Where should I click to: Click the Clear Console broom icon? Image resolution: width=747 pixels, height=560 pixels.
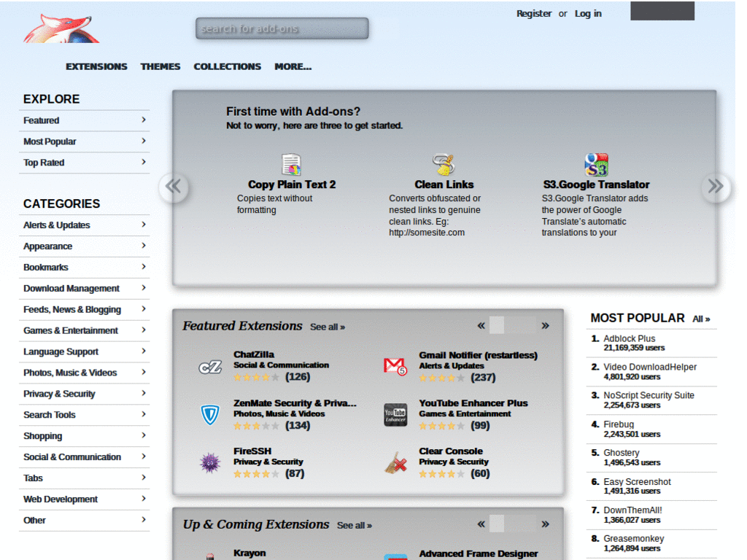point(395,462)
